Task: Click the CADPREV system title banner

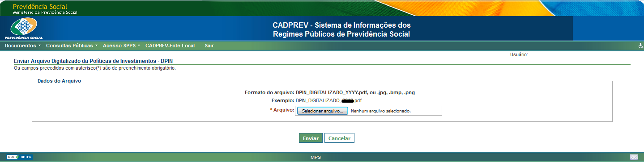Action: click(341, 30)
